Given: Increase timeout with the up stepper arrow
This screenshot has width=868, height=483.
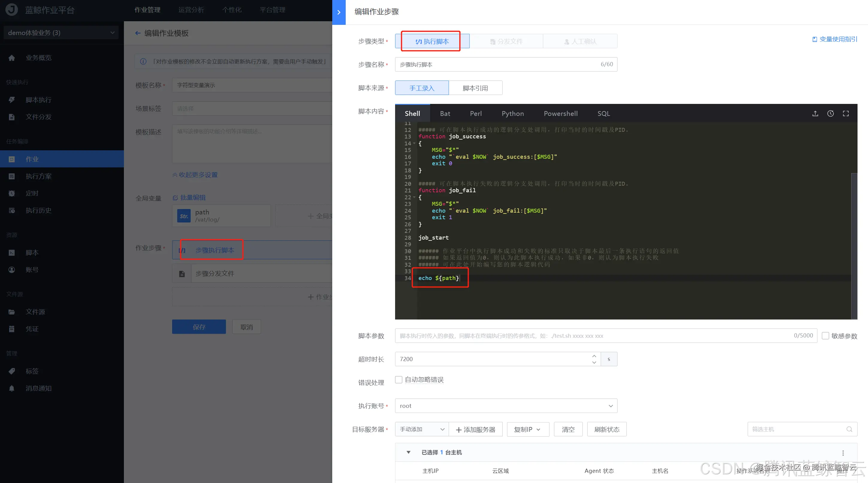Looking at the screenshot, I should coord(594,356).
